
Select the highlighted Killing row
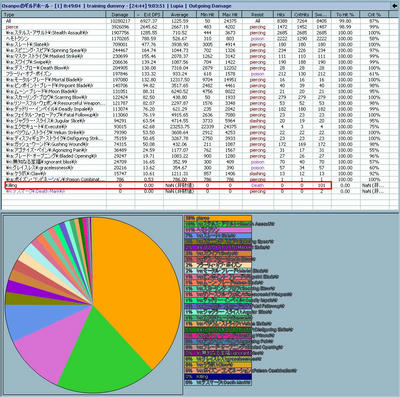coord(168,185)
